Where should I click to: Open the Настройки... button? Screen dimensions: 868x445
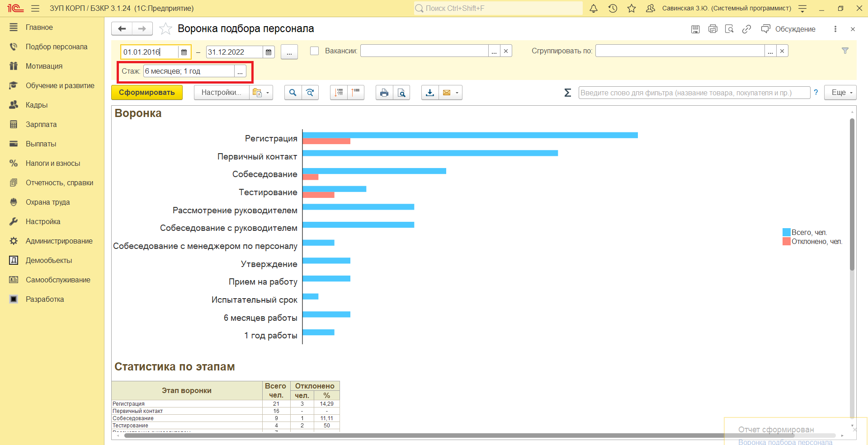coord(222,93)
